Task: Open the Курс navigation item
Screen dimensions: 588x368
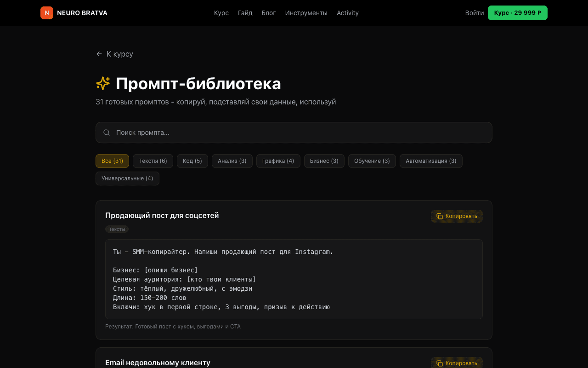Action: pos(221,13)
